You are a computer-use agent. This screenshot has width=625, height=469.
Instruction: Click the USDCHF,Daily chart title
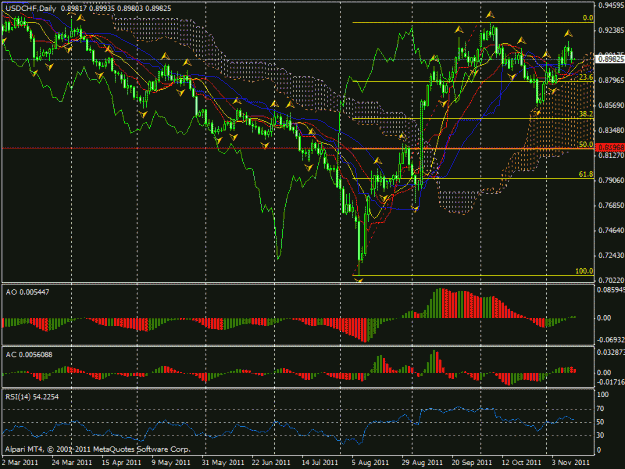pos(31,8)
